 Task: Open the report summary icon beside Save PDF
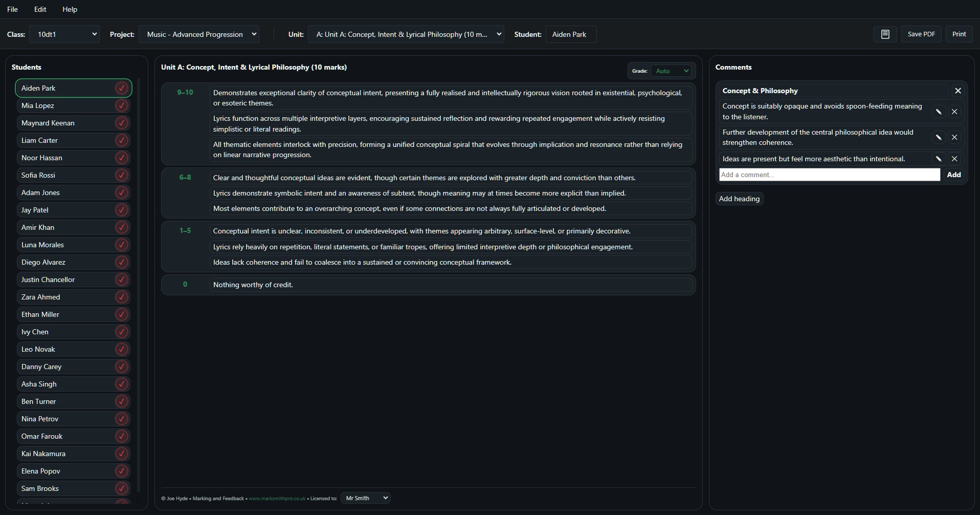click(x=885, y=34)
